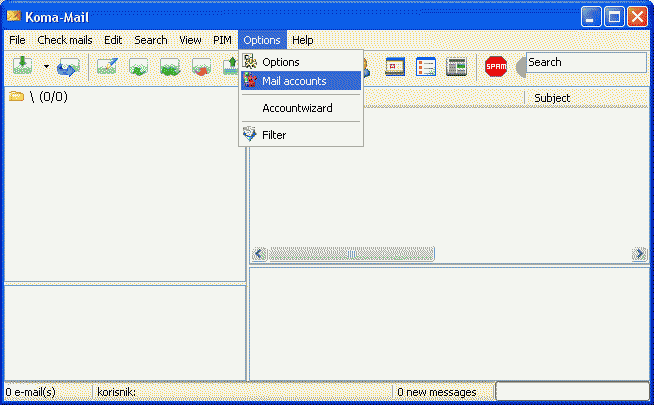Image resolution: width=654 pixels, height=405 pixels.
Task: Open Filter from the Options menu
Action: coord(274,135)
